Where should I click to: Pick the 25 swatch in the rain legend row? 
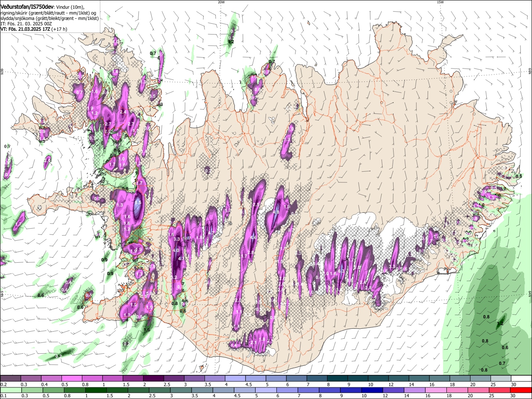pos(500,390)
